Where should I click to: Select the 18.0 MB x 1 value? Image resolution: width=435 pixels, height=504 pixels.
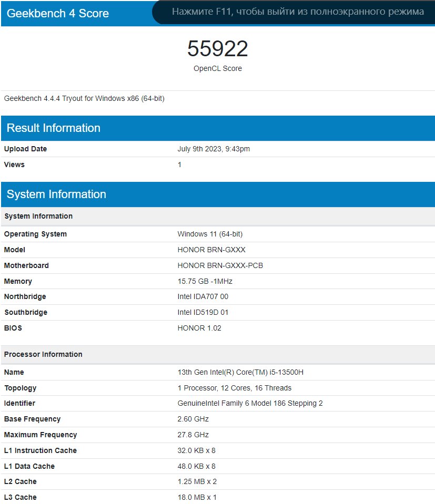click(x=197, y=497)
